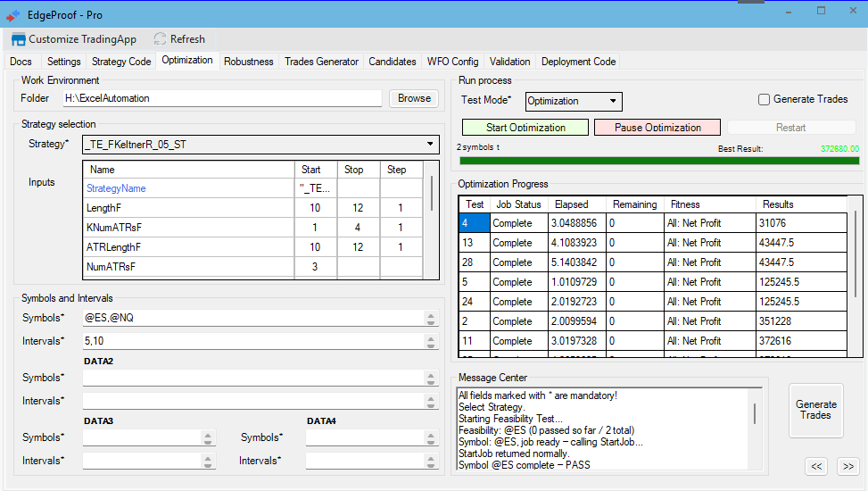The width and height of the screenshot is (868, 491).
Task: Select Test 4 row in Optimization Progress
Action: [x=653, y=223]
